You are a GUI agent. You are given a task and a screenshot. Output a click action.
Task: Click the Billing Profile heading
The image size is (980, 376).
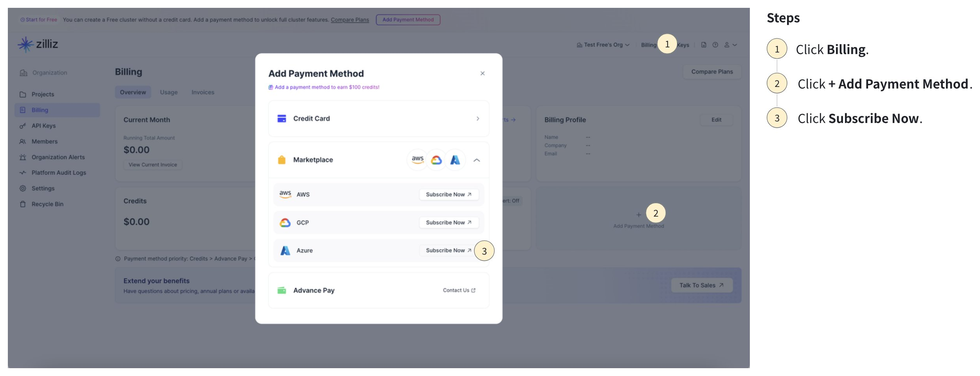coord(565,120)
